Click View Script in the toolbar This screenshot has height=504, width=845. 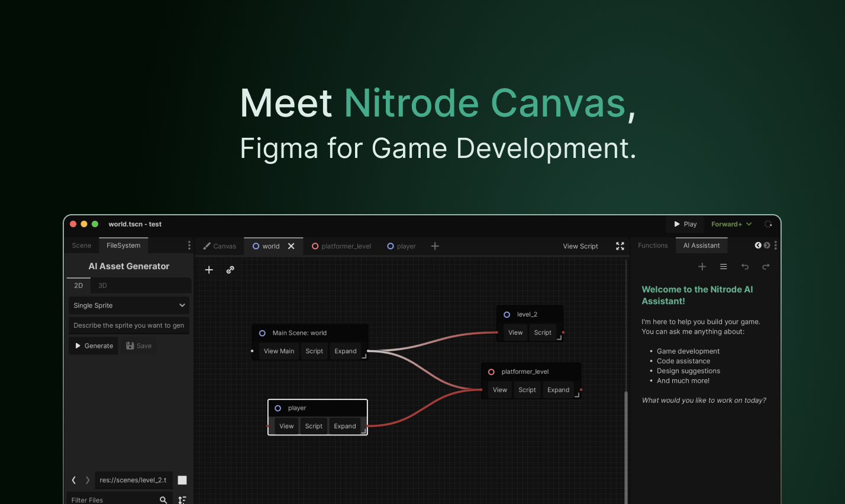(x=580, y=246)
